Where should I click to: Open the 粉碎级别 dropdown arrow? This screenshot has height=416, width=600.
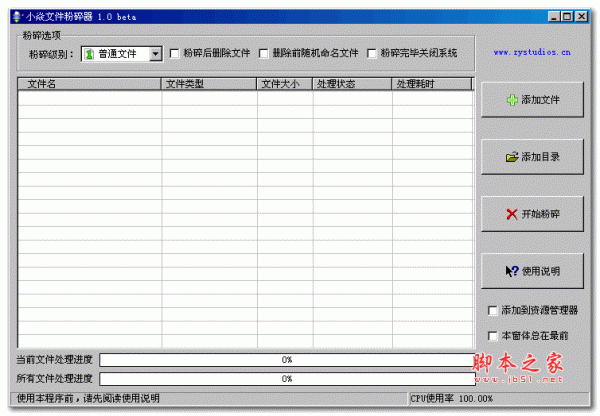(x=155, y=54)
